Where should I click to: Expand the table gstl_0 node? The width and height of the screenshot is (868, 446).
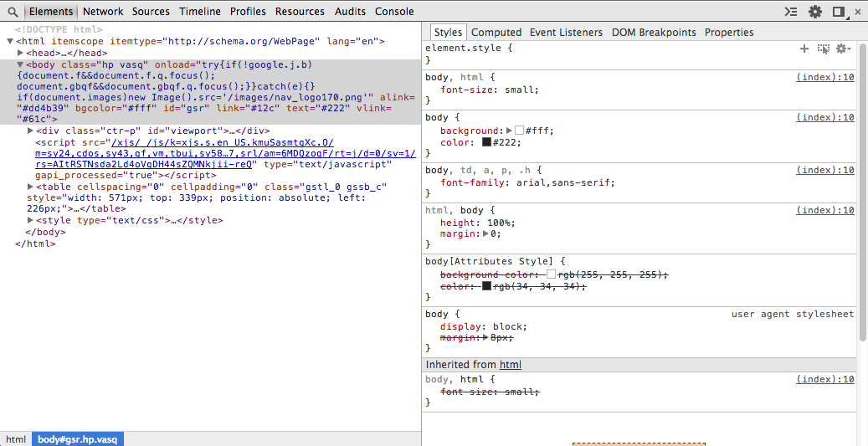30,187
